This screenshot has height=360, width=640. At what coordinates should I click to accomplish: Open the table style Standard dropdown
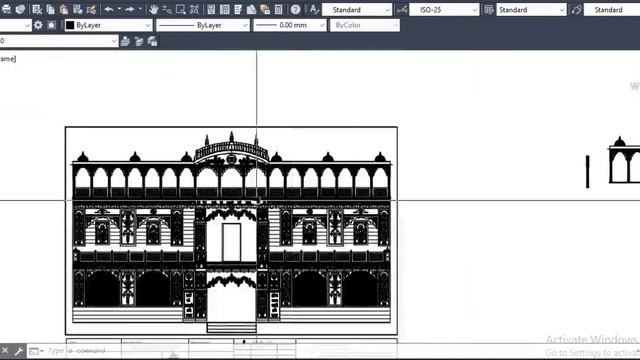coord(531,9)
